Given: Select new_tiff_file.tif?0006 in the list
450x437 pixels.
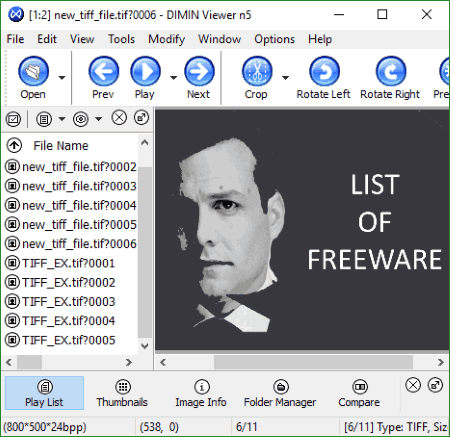Looking at the screenshot, I should [71, 244].
